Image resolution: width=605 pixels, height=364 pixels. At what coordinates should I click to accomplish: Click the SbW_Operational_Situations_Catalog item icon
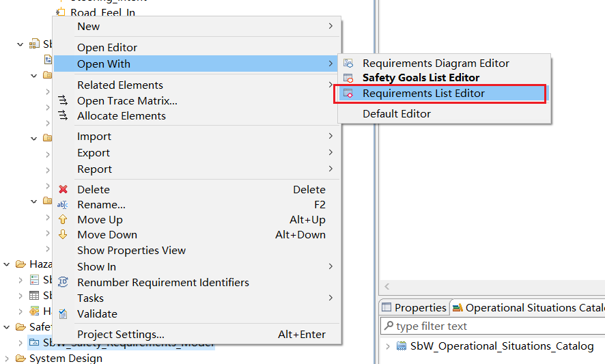point(402,346)
